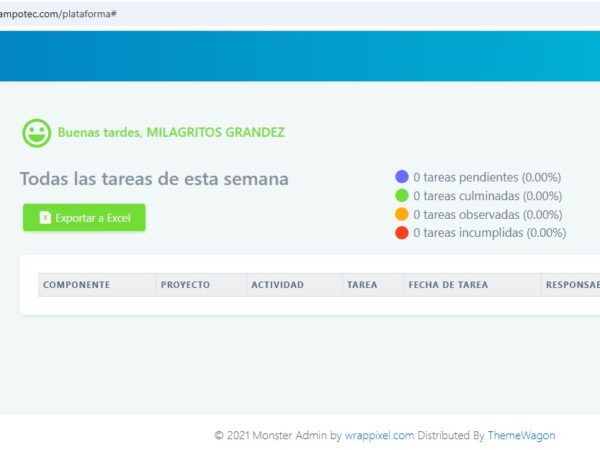This screenshot has height=450, width=600.
Task: Click the orange observed tasks dot
Action: 402,214
